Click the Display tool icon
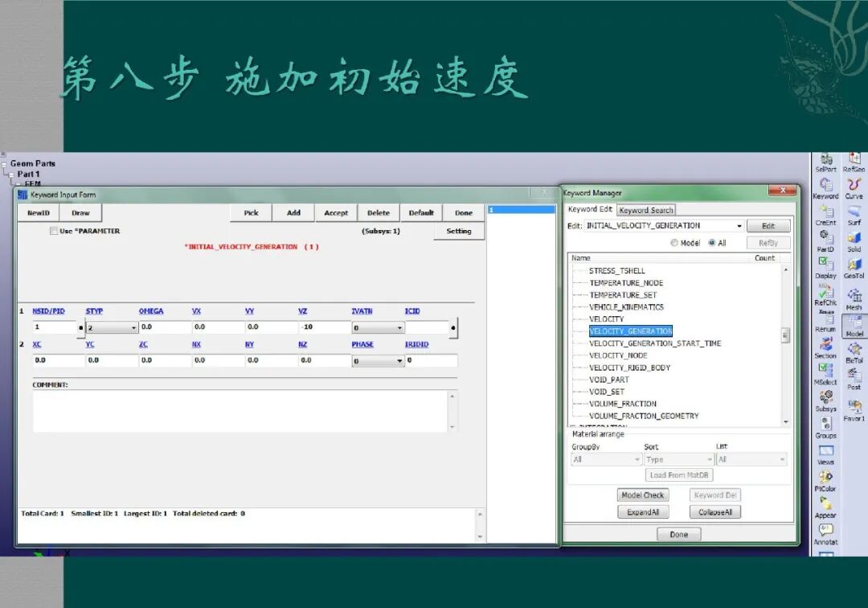Screen dimensions: 868x608 click(826, 268)
